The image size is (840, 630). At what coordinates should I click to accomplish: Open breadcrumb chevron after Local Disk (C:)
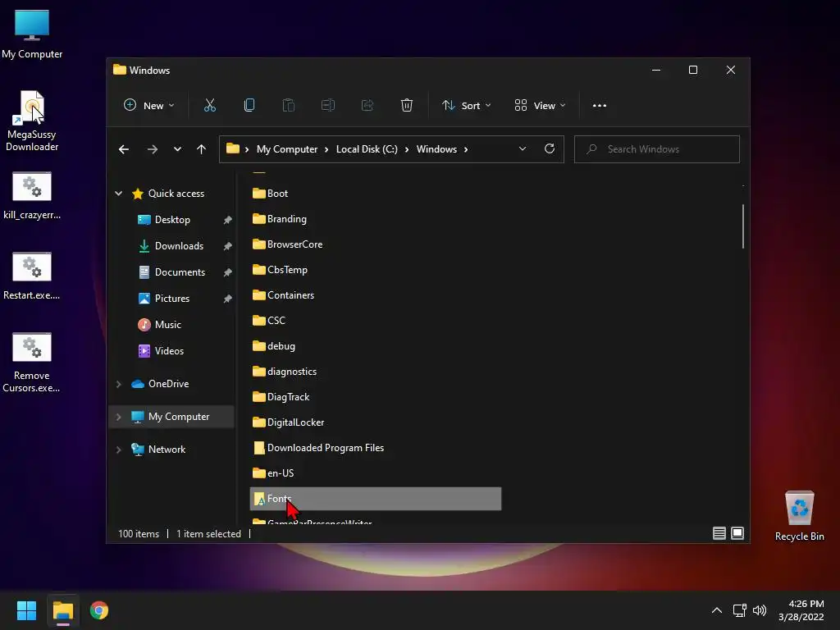tap(407, 149)
